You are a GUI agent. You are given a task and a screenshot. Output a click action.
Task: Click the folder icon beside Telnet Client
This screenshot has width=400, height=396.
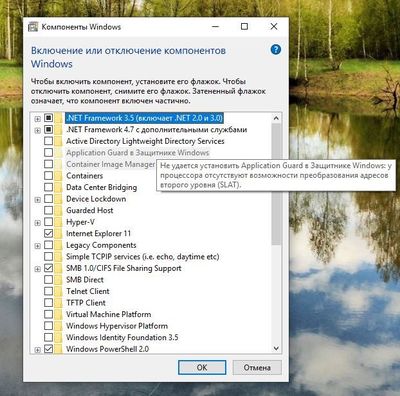click(x=59, y=291)
